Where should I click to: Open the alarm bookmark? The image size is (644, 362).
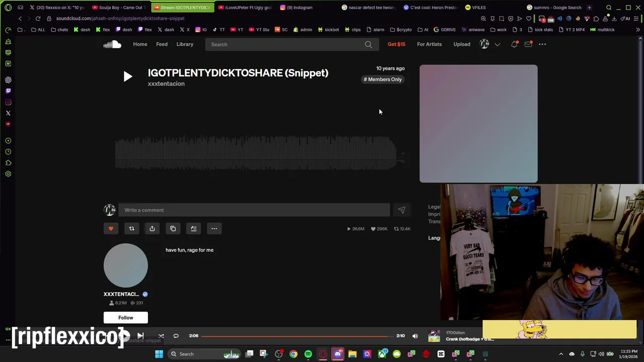(x=375, y=30)
